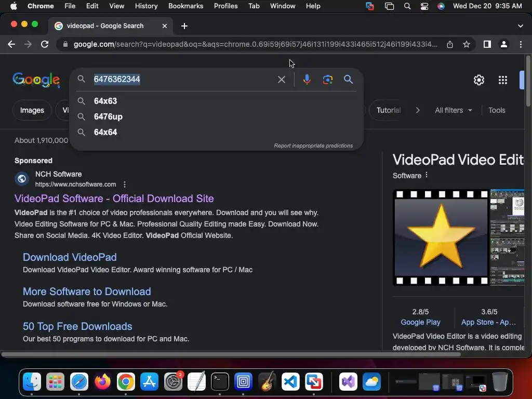Open GarageBand from the dock

tap(267, 381)
